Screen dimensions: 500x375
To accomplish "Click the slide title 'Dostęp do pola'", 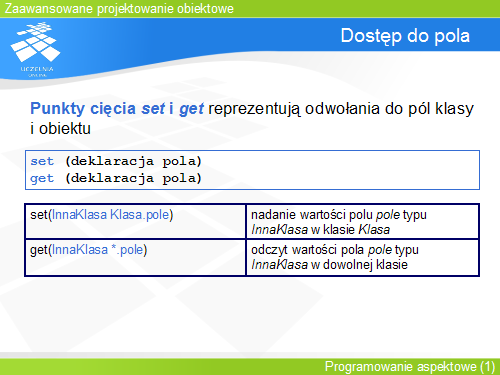I will pos(405,36).
